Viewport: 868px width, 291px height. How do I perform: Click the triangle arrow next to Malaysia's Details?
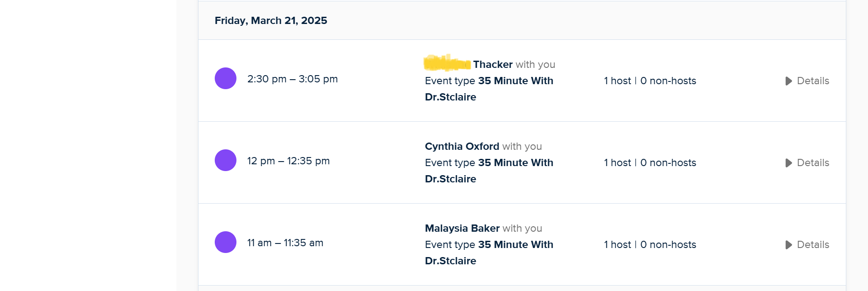(788, 245)
